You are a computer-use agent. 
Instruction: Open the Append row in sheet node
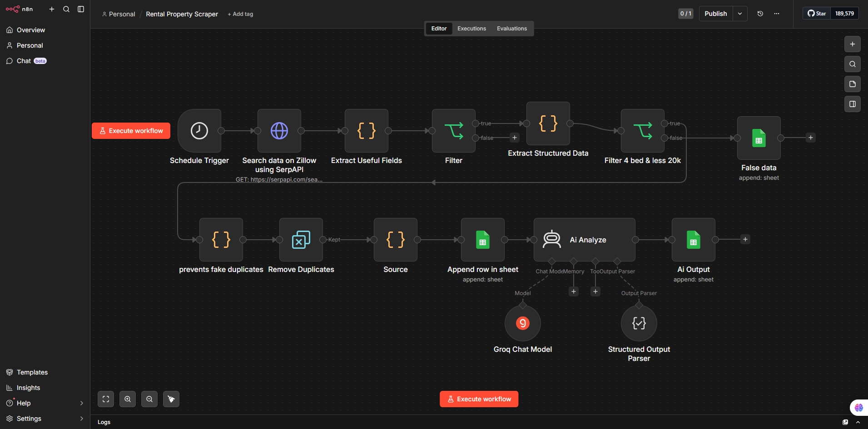(x=483, y=240)
